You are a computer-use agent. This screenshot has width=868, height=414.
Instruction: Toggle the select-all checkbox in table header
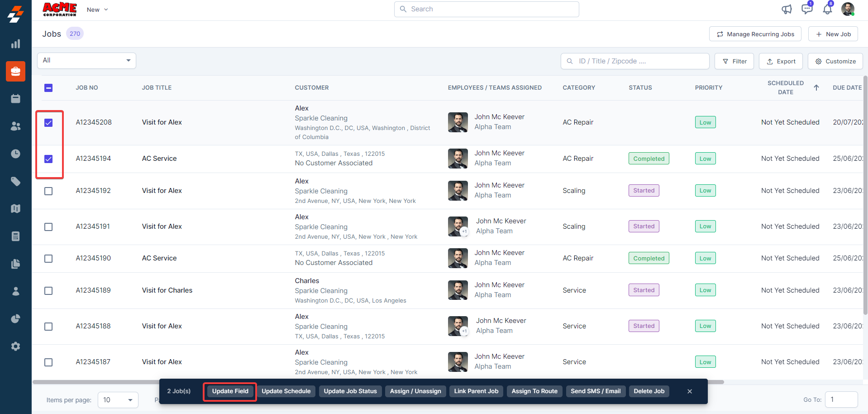48,88
